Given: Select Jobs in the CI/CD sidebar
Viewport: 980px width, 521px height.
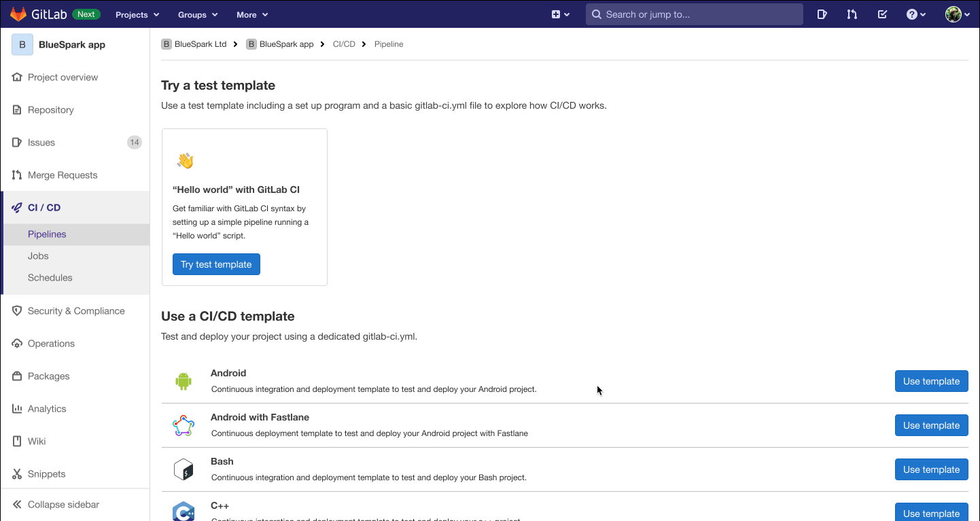Looking at the screenshot, I should click(x=38, y=255).
